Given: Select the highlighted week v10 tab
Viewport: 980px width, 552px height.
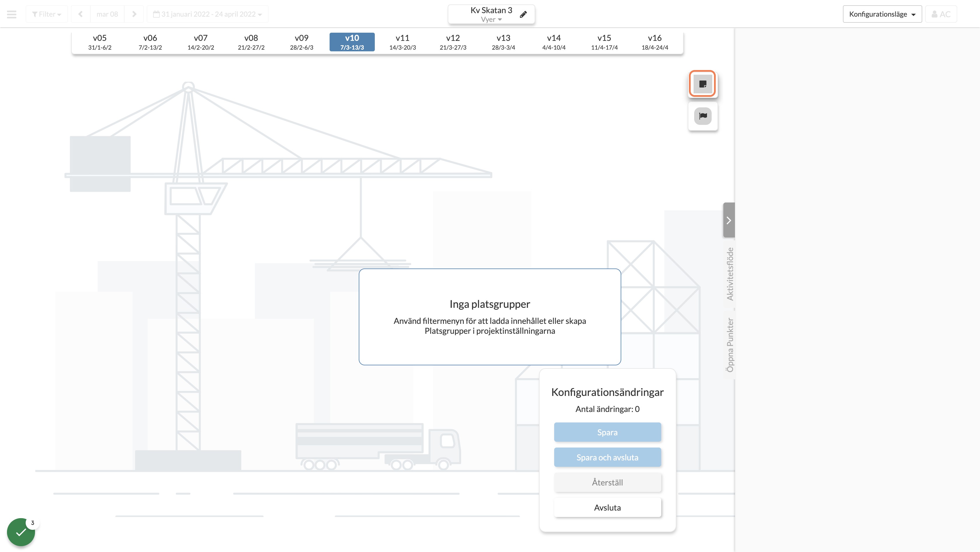Looking at the screenshot, I should 352,42.
